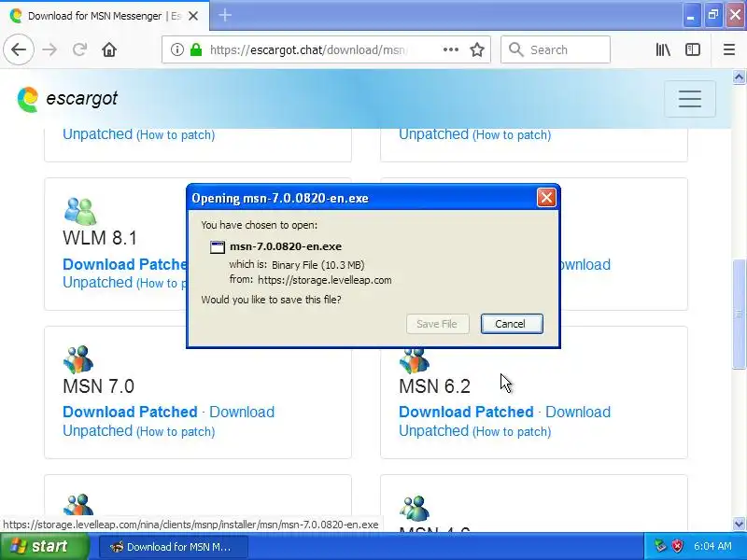The image size is (747, 560).
Task: Click the exe file icon in dialog
Action: [218, 246]
